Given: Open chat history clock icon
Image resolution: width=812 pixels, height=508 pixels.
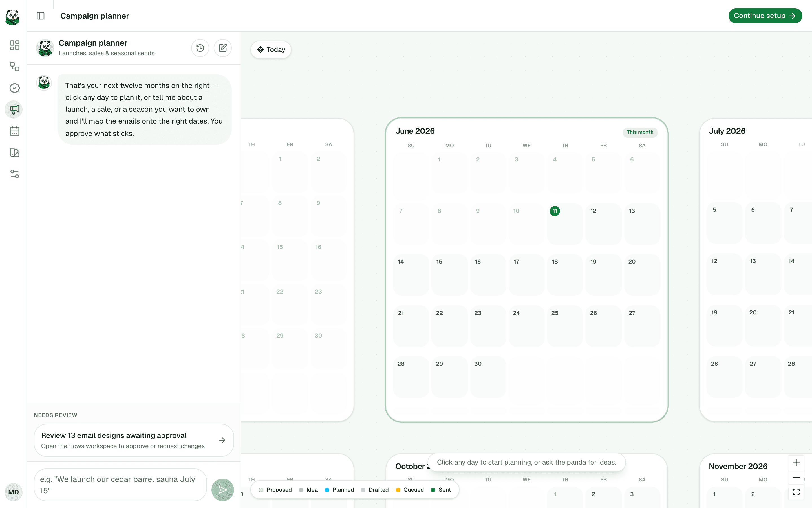Looking at the screenshot, I should 200,48.
